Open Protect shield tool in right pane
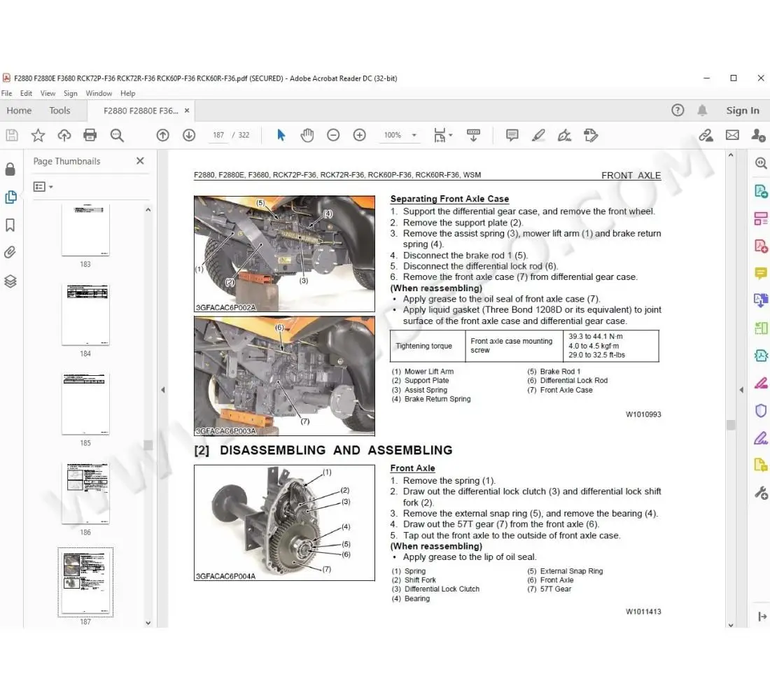The height and width of the screenshot is (700, 770). [x=761, y=411]
